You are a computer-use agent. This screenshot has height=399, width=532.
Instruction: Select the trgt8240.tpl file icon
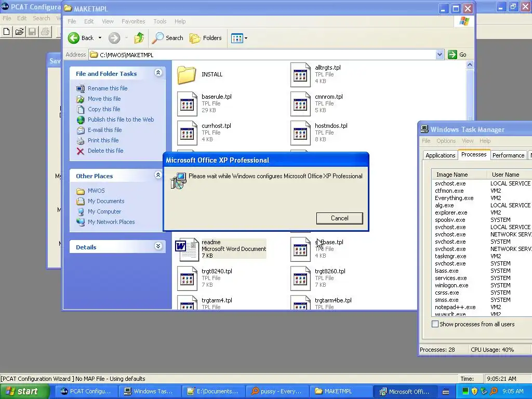[x=187, y=278]
